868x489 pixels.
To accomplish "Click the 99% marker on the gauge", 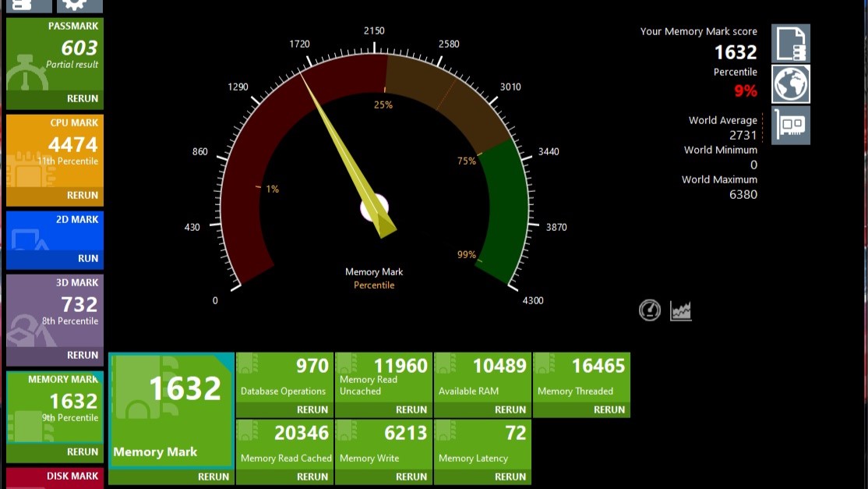I will click(466, 255).
